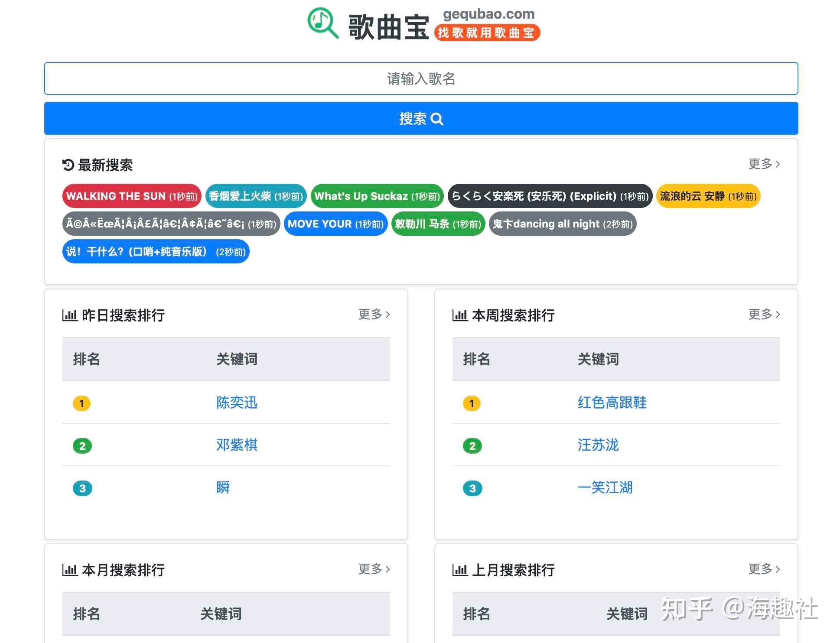Click the bar-chart icon beside 昨日搜索排行
The image size is (840, 643).
[69, 315]
